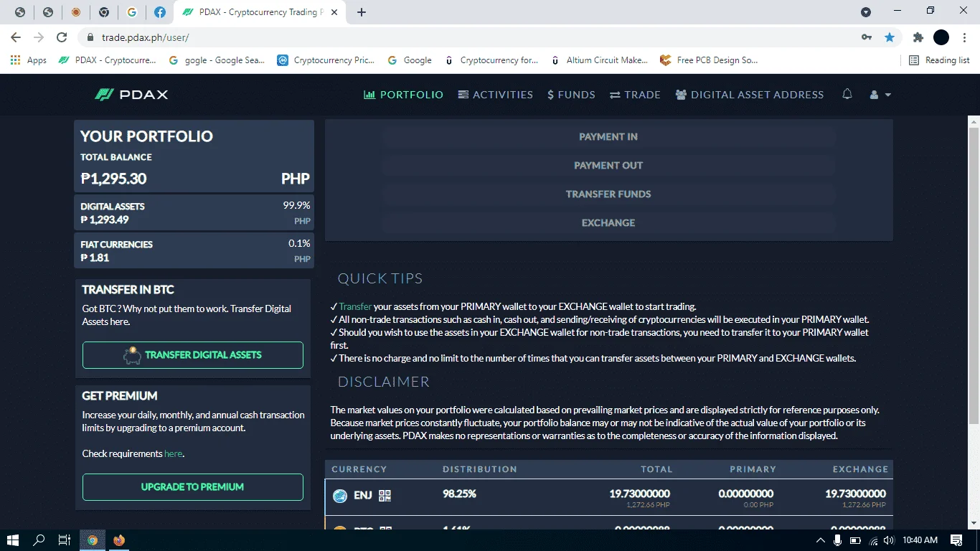980x551 pixels.
Task: Open the Free PCB Design bookmark
Action: [709, 60]
